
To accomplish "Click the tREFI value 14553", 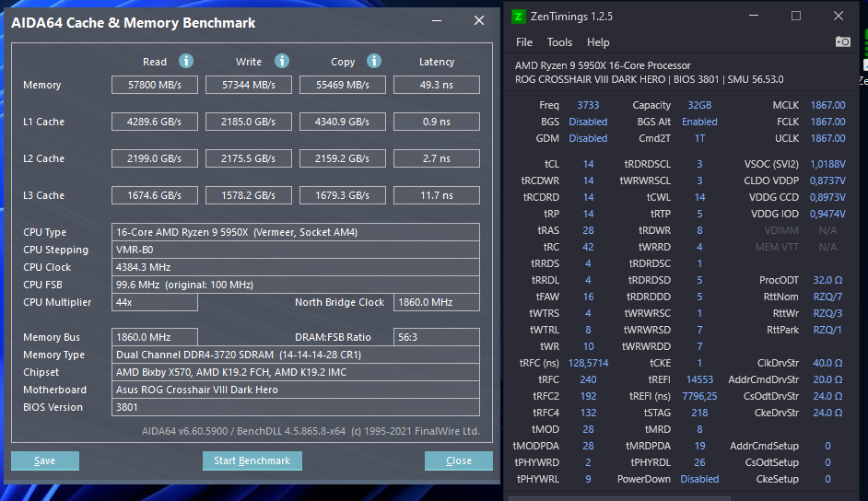I will click(x=699, y=379).
